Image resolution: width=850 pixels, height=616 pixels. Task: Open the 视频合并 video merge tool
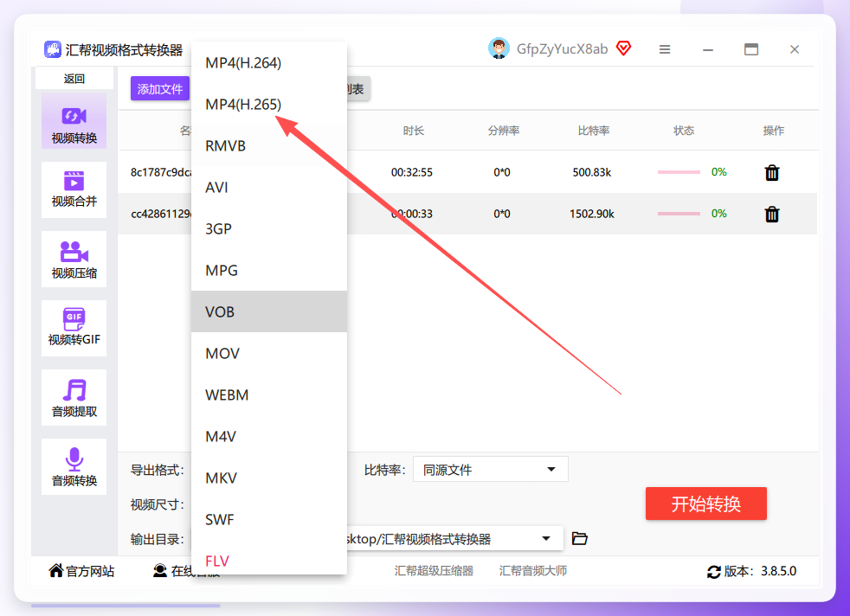click(x=74, y=189)
